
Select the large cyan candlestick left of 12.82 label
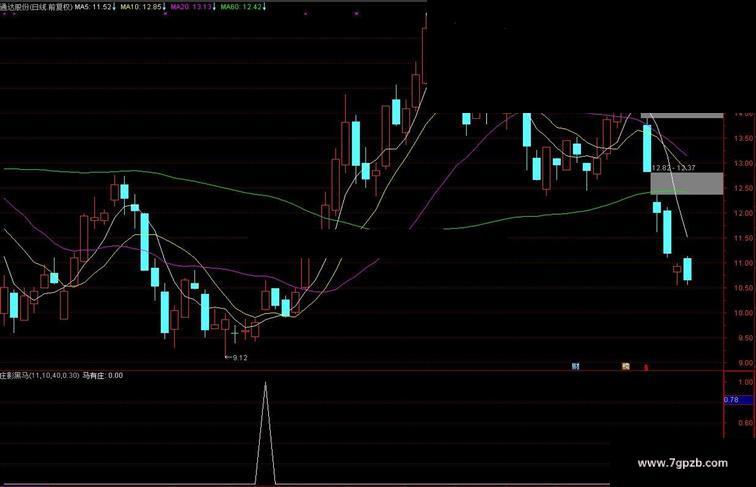pos(647,149)
